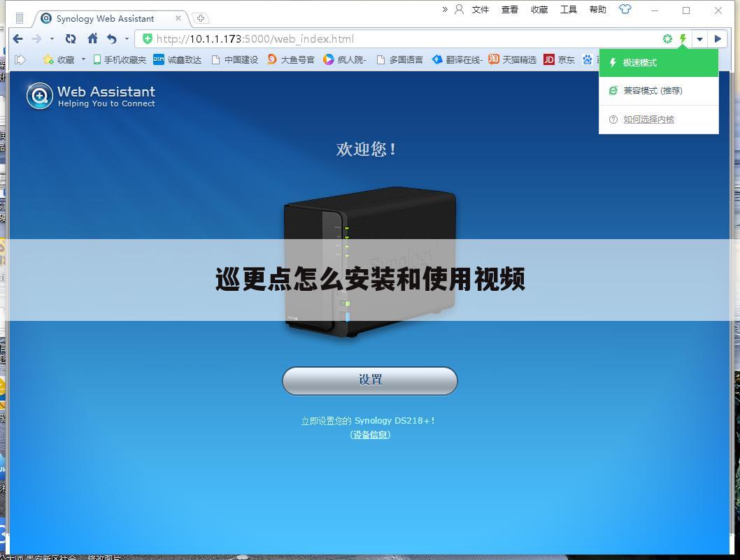Click the user account icon
This screenshot has width=740, height=560.
(459, 9)
